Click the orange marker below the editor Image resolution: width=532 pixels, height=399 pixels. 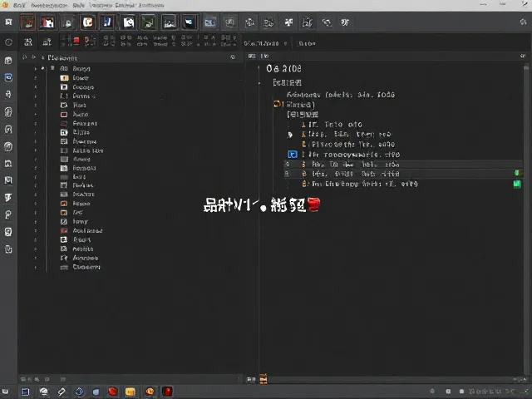[x=264, y=379]
